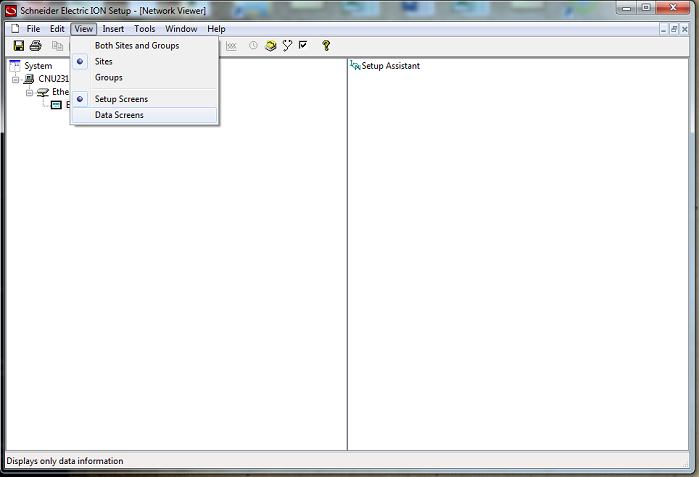
Task: Click the CNU231 computer icon
Action: (x=29, y=79)
